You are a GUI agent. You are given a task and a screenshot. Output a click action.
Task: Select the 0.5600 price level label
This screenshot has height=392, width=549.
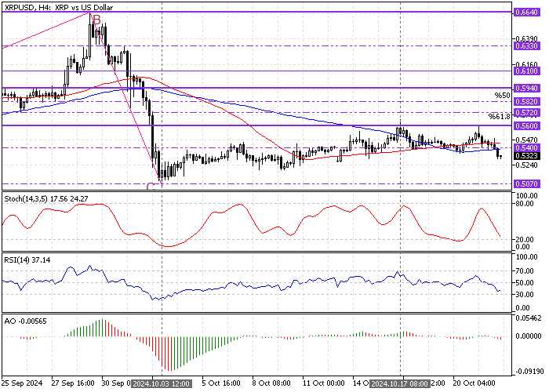[526, 125]
